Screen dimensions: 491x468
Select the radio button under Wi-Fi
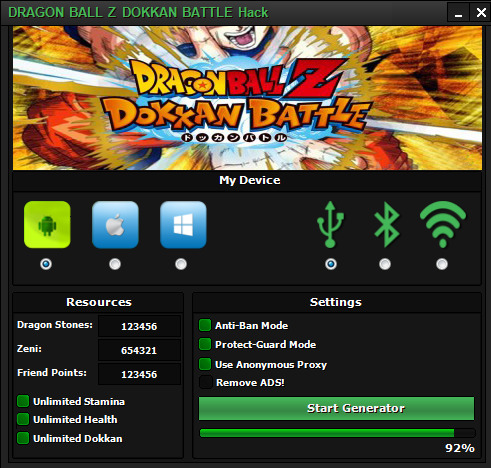click(x=442, y=264)
